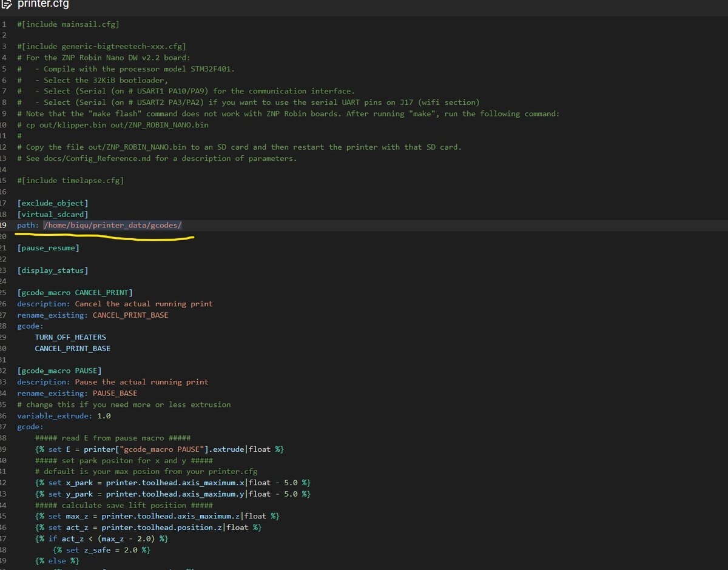
Task: Click the 'default is your max posion' comment
Action: (146, 471)
